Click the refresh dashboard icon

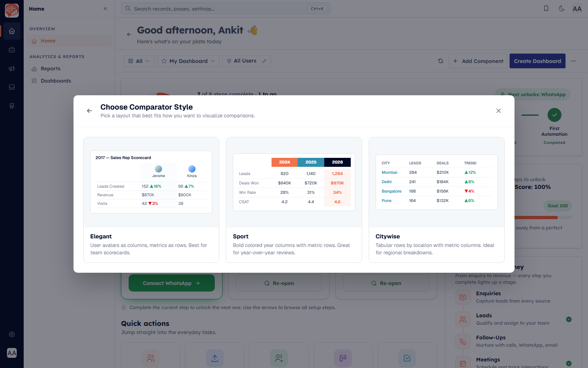[441, 61]
